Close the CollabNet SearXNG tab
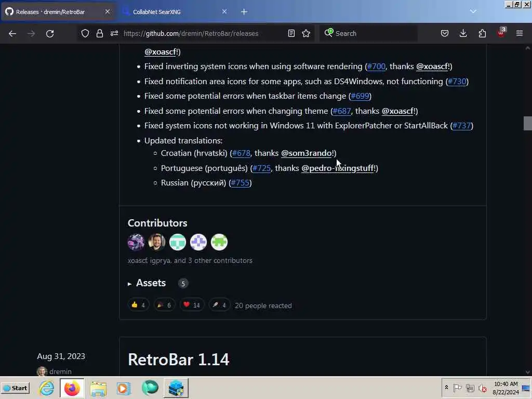532x399 pixels. [x=224, y=11]
